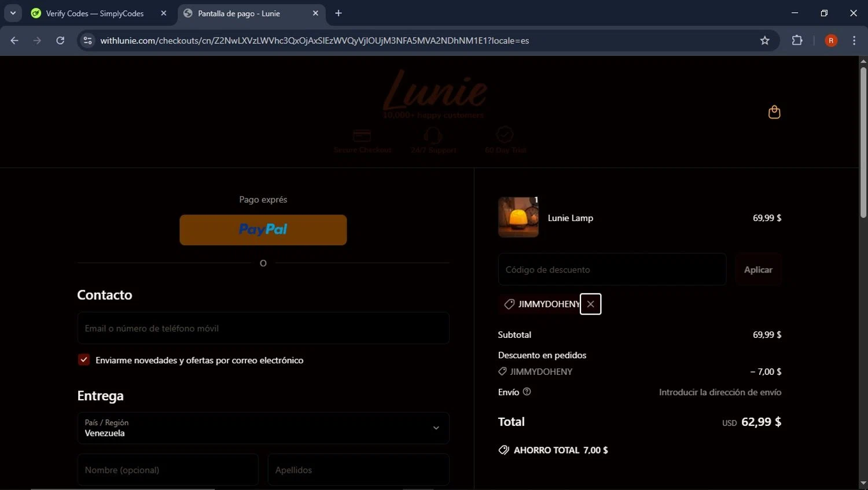This screenshot has height=490, width=868.
Task: Restore down the browser window
Action: click(x=824, y=13)
